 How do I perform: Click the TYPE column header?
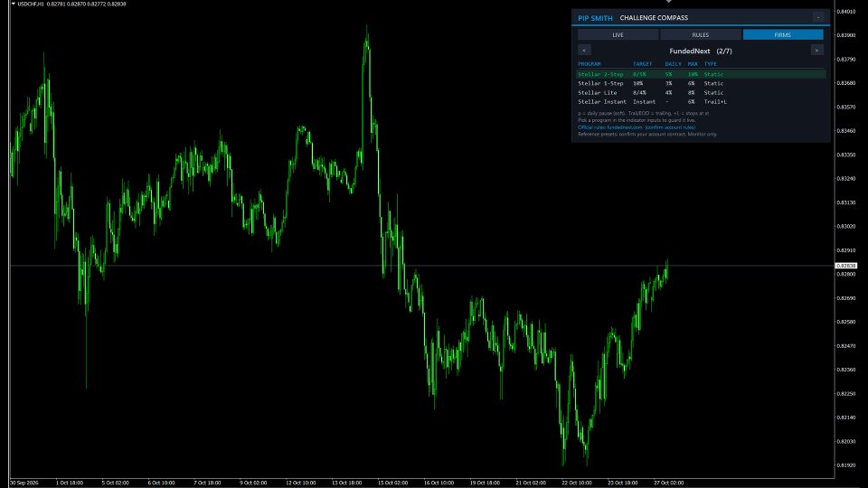[x=711, y=64]
